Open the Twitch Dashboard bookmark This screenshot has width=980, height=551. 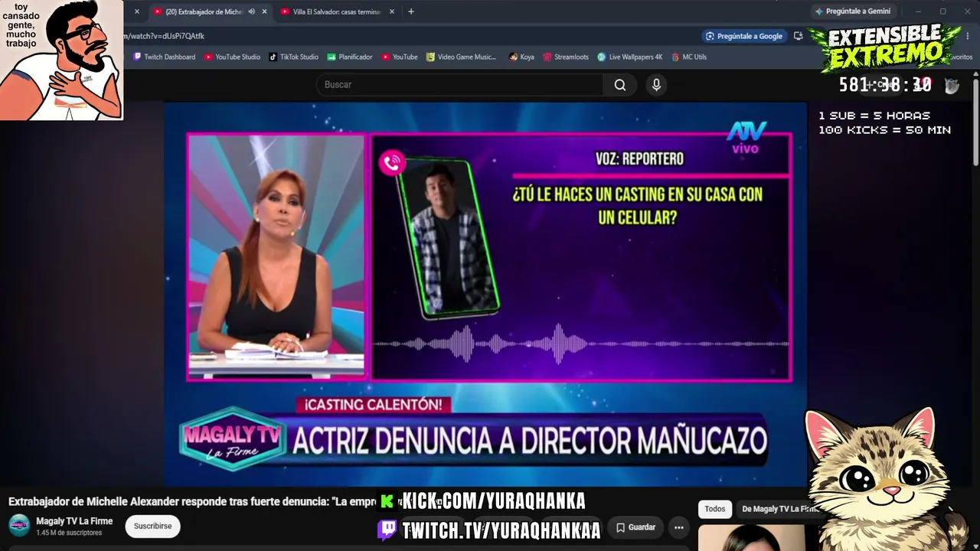(x=164, y=57)
